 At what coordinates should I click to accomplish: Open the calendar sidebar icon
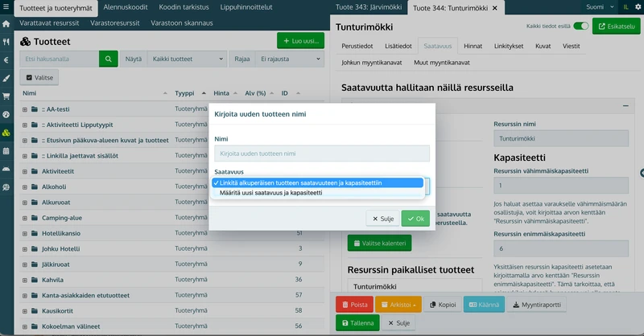coord(6,150)
